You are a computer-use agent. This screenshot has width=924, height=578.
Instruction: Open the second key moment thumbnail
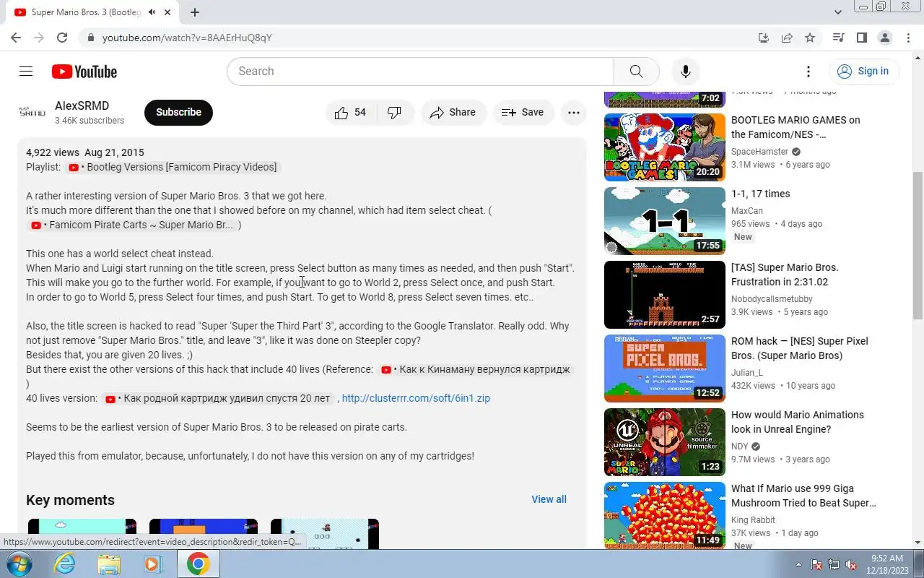(204, 534)
